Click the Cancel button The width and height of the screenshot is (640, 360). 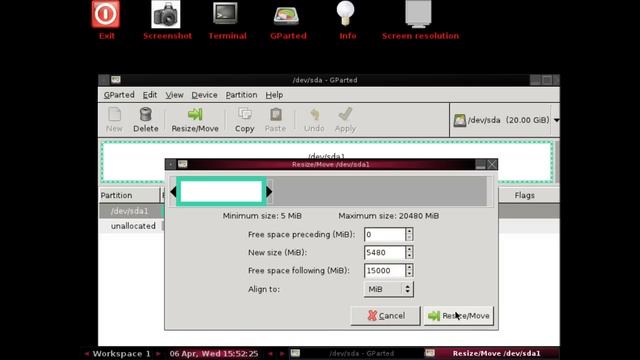pyautogui.click(x=385, y=316)
